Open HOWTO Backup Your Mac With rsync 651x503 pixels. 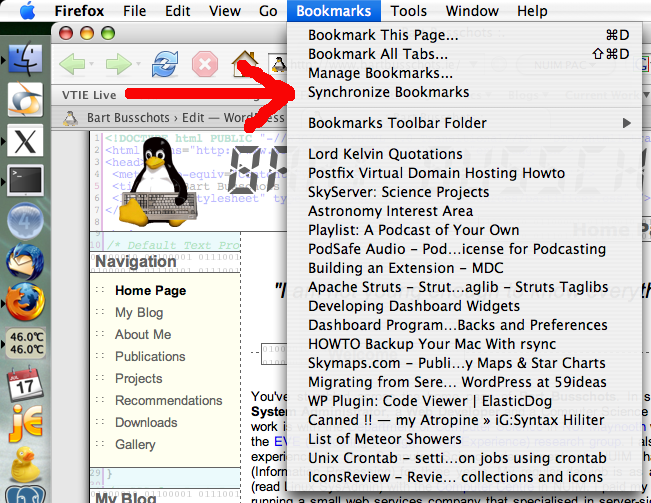tap(465, 344)
